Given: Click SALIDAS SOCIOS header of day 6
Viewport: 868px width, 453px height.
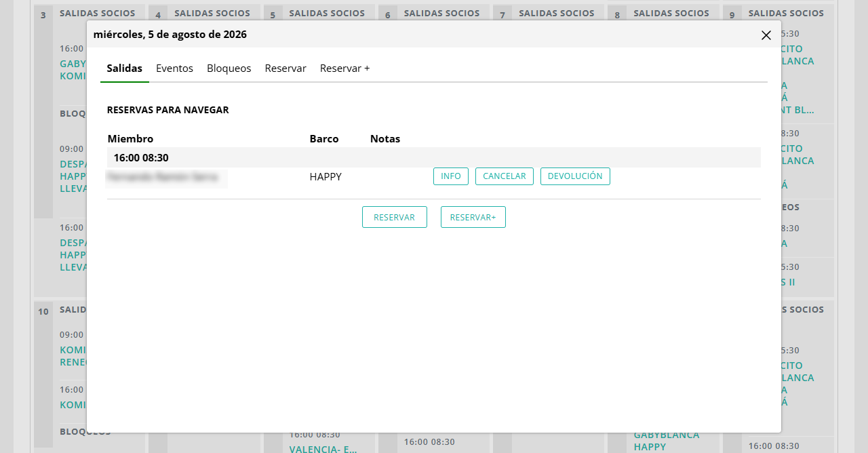Looking at the screenshot, I should 442,13.
